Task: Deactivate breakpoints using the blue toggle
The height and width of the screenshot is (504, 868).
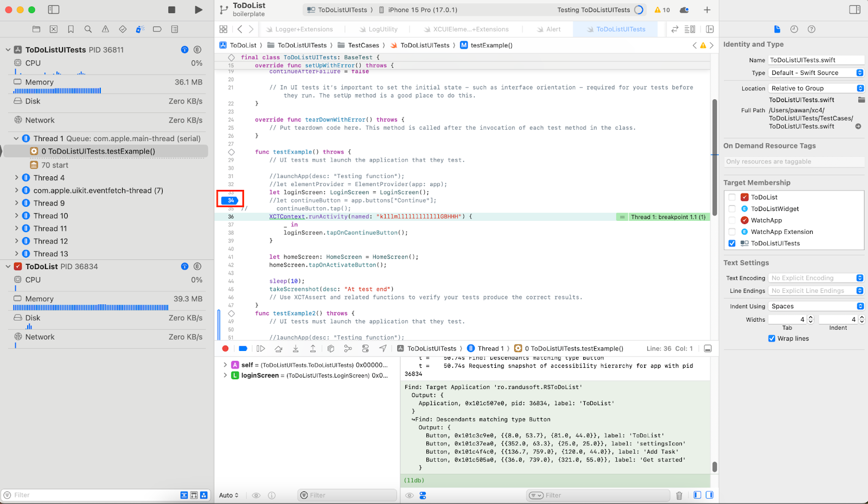Action: click(243, 349)
